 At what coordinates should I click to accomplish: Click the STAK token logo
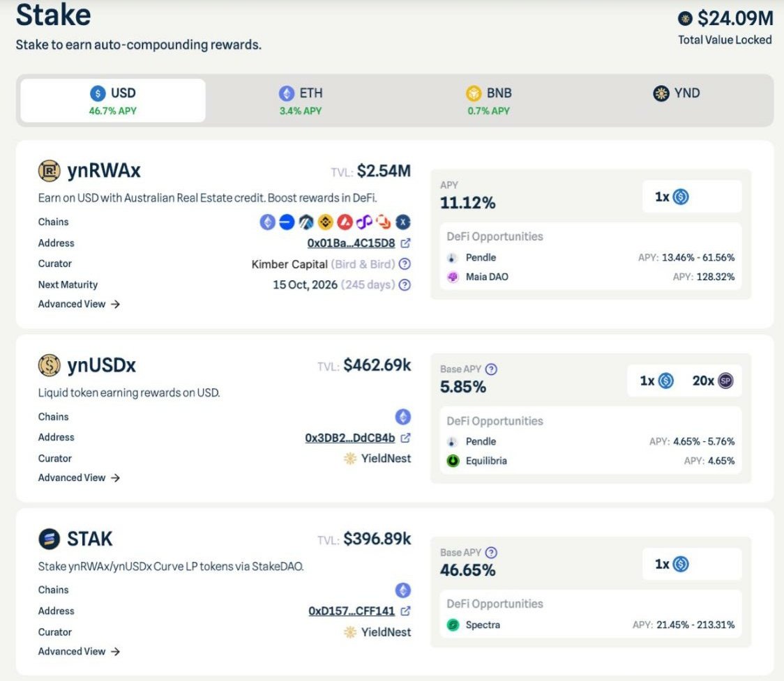tap(49, 539)
